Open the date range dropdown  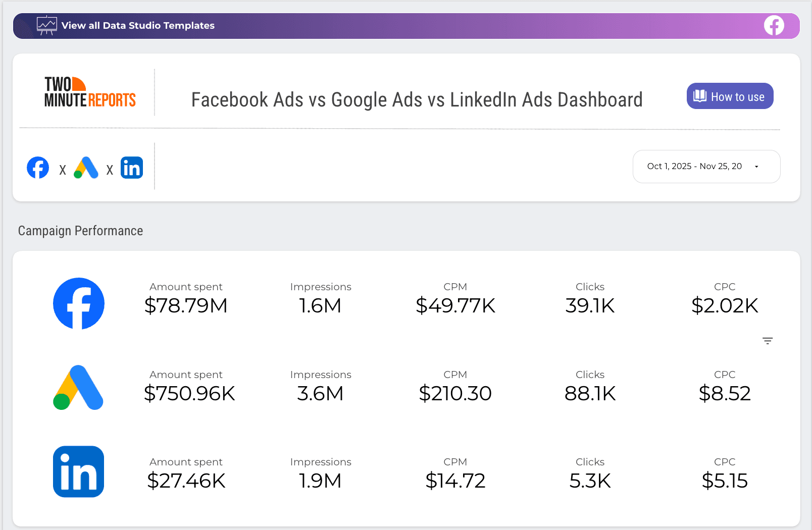[x=694, y=167]
